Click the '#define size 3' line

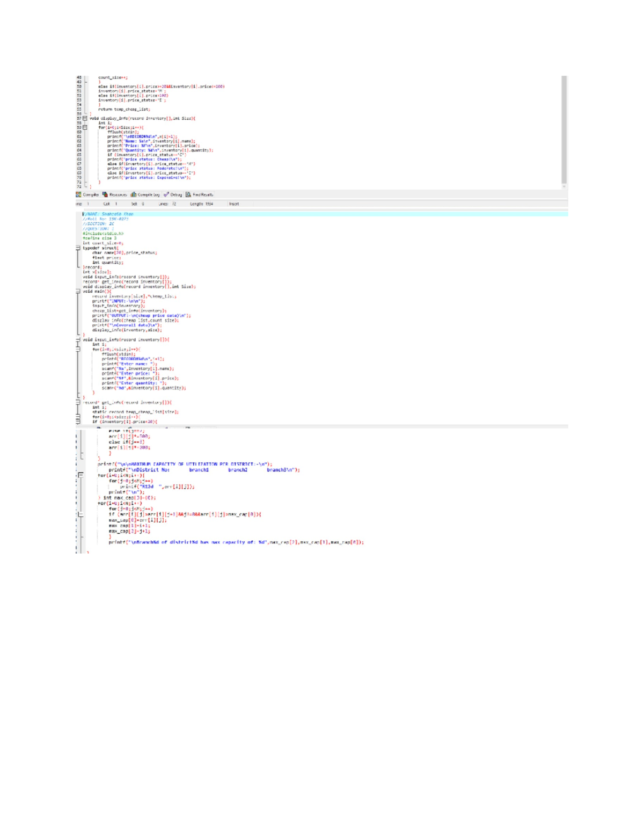coord(99,238)
